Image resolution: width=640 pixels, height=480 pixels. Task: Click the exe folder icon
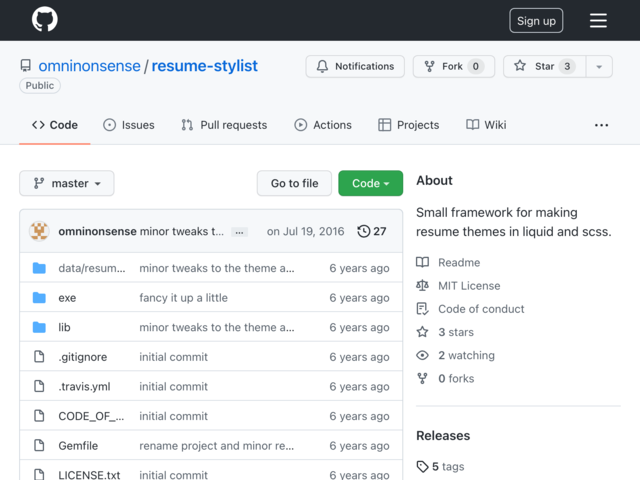pos(39,298)
